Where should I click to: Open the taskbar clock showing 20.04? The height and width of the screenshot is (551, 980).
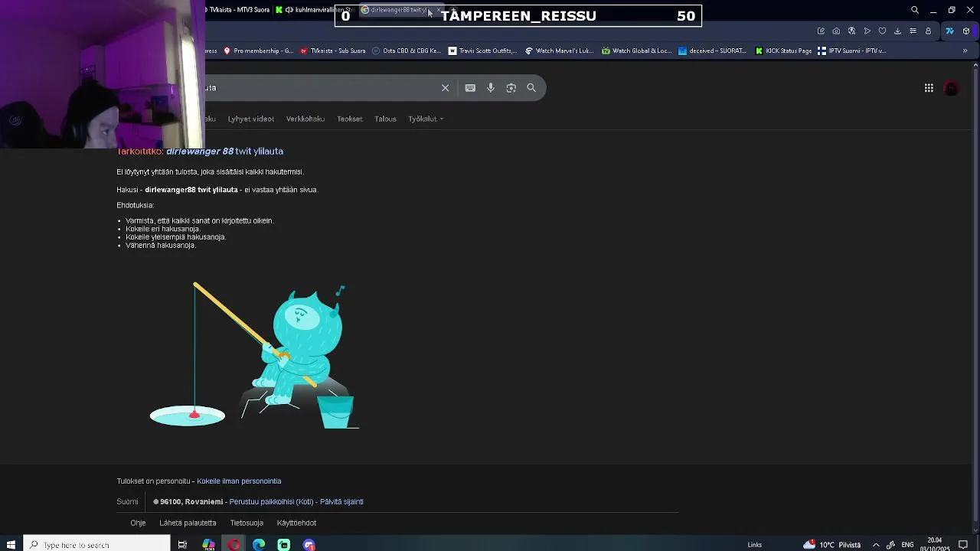tap(934, 544)
